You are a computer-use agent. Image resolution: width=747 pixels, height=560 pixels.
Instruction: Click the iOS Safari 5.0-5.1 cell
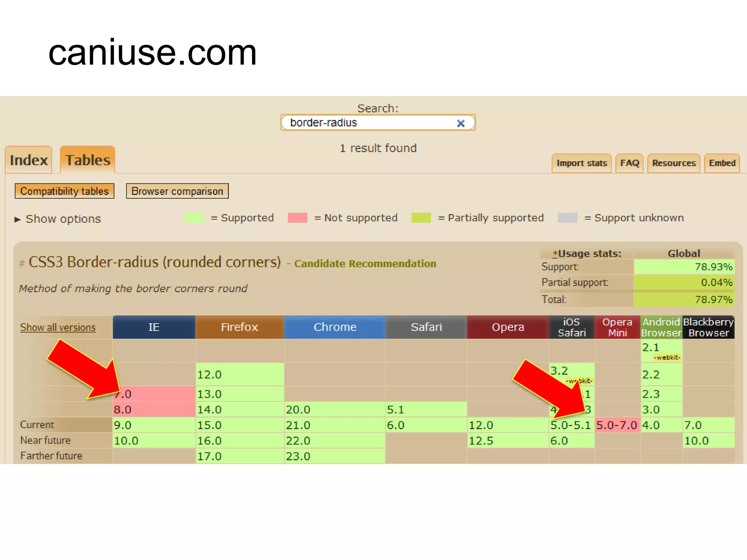click(572, 425)
